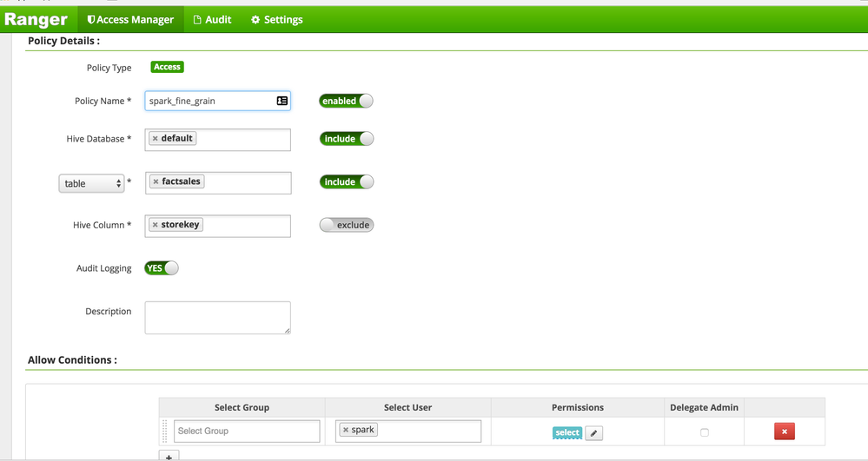Toggle Audit Logging YES switch
Viewport: 868px width, 461px height.
pyautogui.click(x=161, y=268)
